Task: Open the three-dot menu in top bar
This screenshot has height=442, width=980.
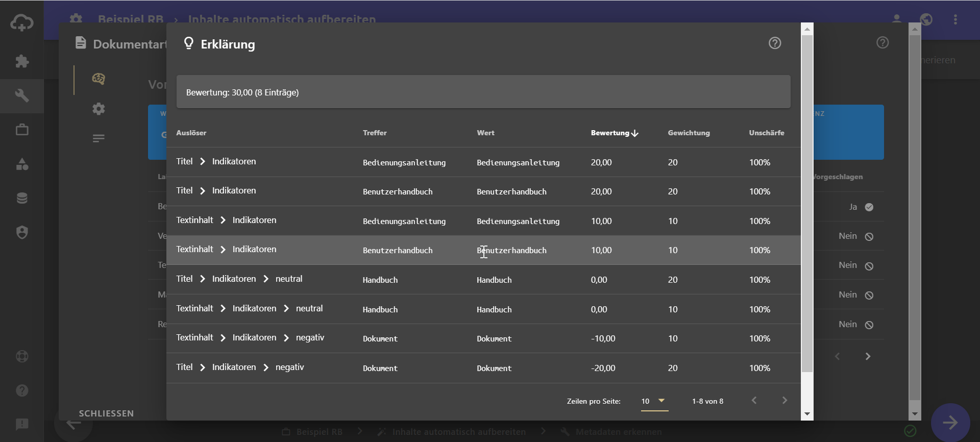Action: click(x=955, y=19)
